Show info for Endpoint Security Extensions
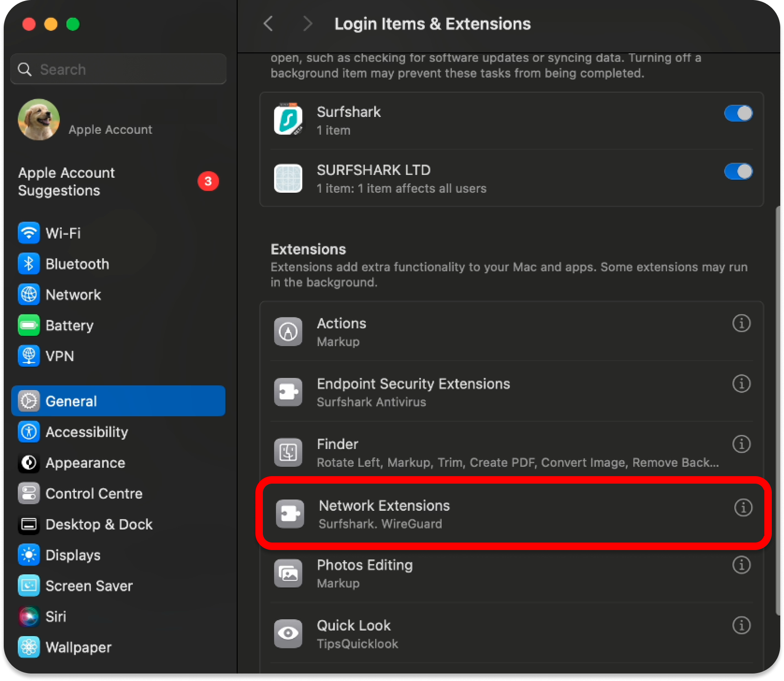The image size is (784, 681). coord(741,384)
